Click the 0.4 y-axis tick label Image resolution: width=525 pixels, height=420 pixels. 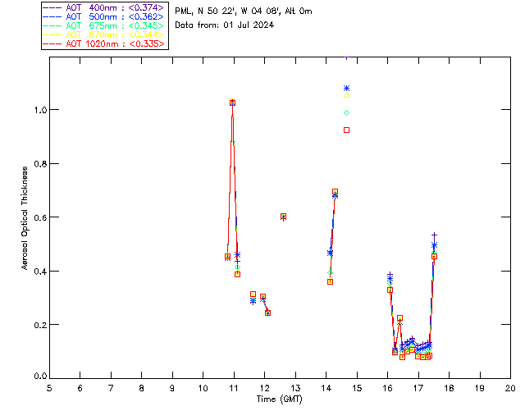click(x=40, y=272)
